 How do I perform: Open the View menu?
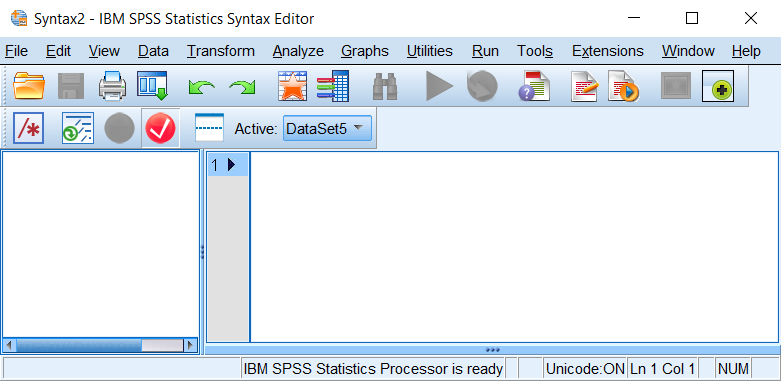point(104,51)
